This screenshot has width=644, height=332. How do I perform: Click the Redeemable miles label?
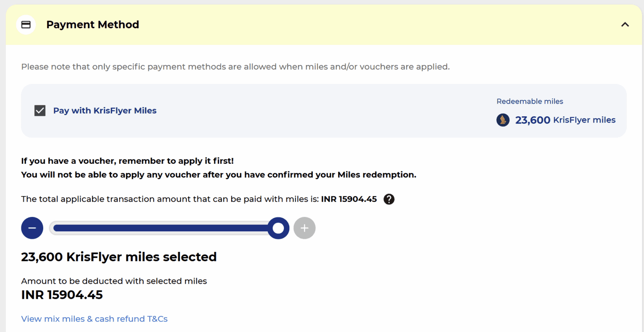(530, 101)
